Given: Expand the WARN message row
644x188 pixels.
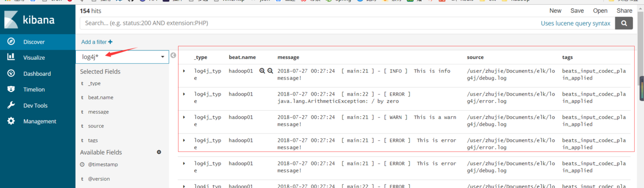Looking at the screenshot, I should tap(184, 117).
